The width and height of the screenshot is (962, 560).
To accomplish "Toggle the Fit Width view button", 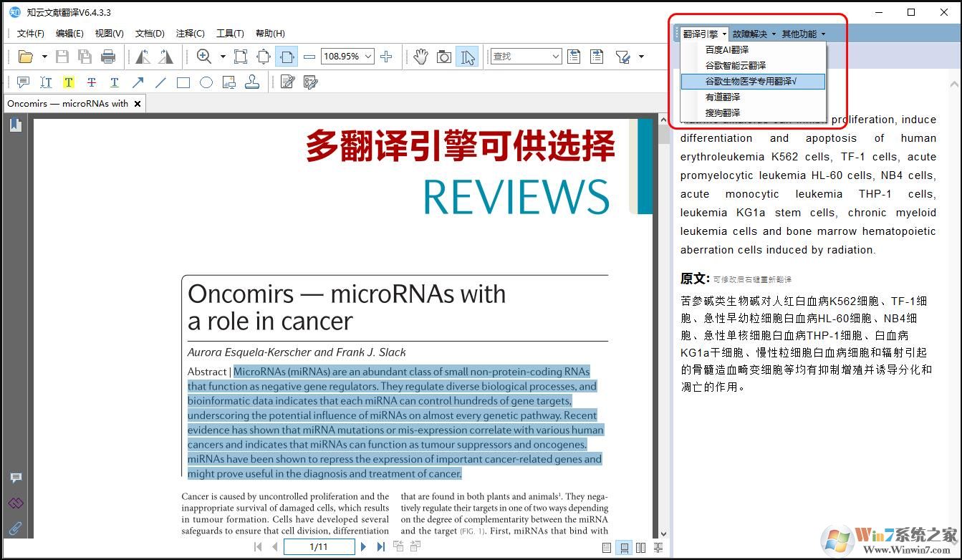I will pos(287,57).
